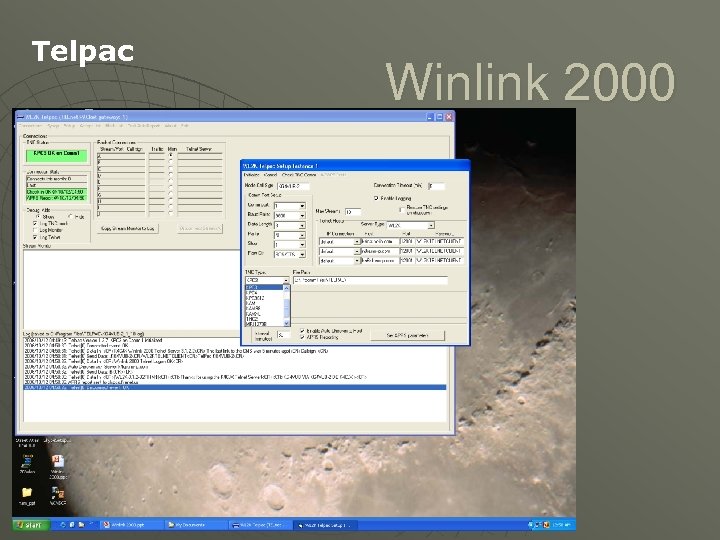The height and width of the screenshot is (540, 720).
Task: Switch to Winlink 2000.ppt taskbar button
Action: pos(132,525)
